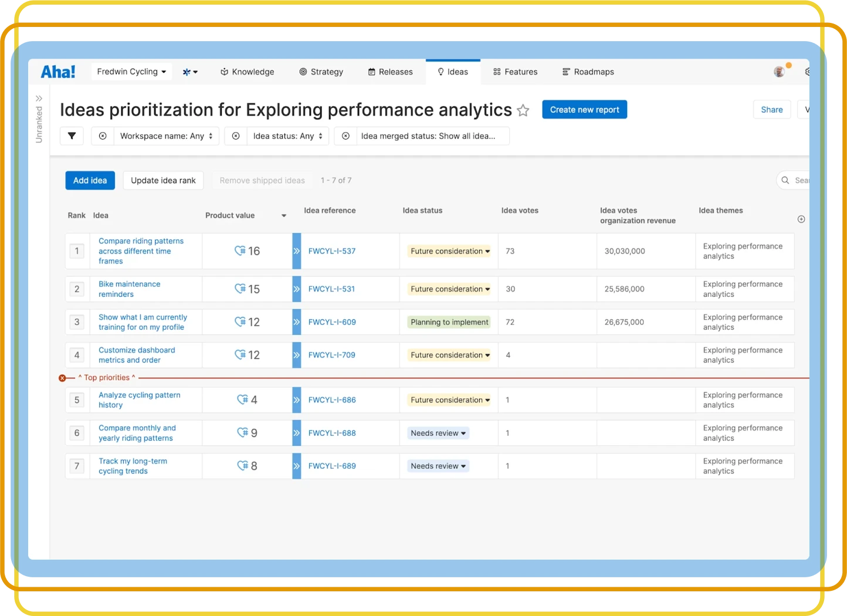Expand details arrow for FWCYL-I-531

pyautogui.click(x=297, y=289)
